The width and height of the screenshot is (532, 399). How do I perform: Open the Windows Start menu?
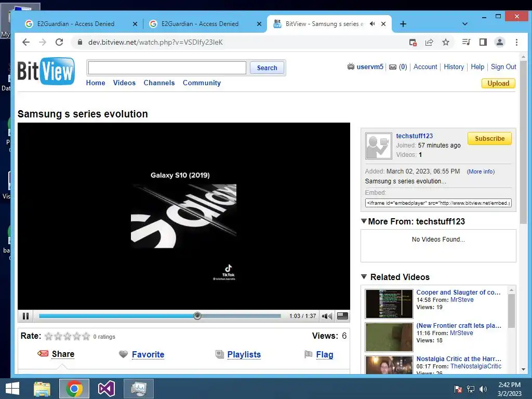(x=12, y=389)
